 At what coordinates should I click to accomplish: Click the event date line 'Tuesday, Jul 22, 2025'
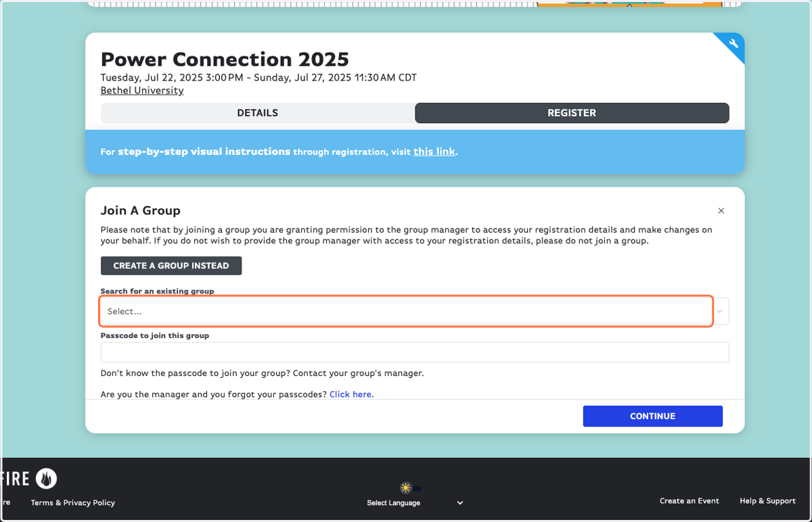pyautogui.click(x=258, y=78)
